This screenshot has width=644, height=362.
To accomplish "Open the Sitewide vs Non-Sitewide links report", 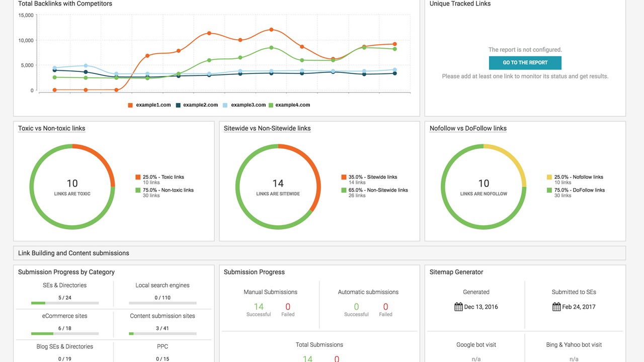I will click(267, 128).
